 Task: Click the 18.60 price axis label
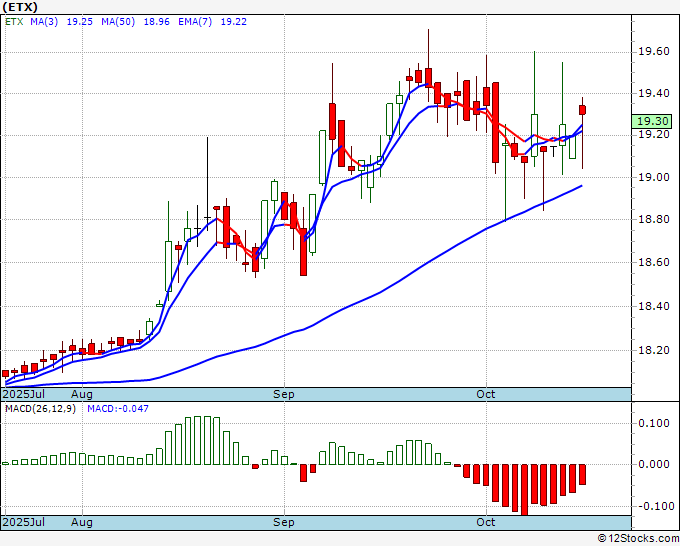(x=654, y=262)
